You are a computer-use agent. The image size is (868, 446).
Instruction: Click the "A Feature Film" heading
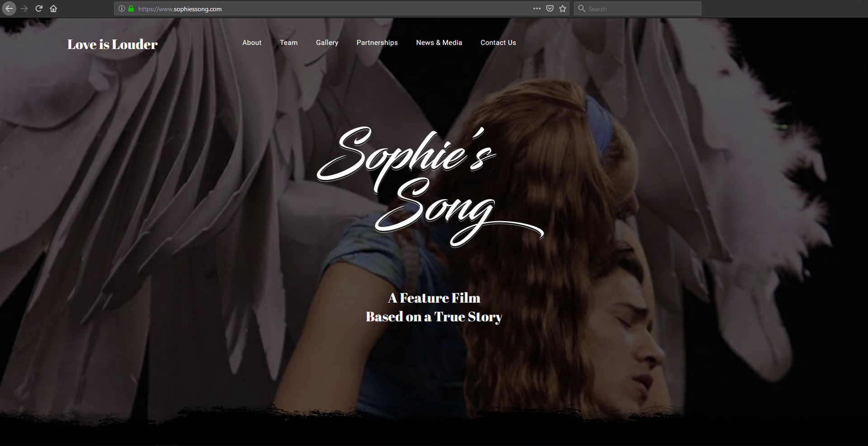[434, 298]
